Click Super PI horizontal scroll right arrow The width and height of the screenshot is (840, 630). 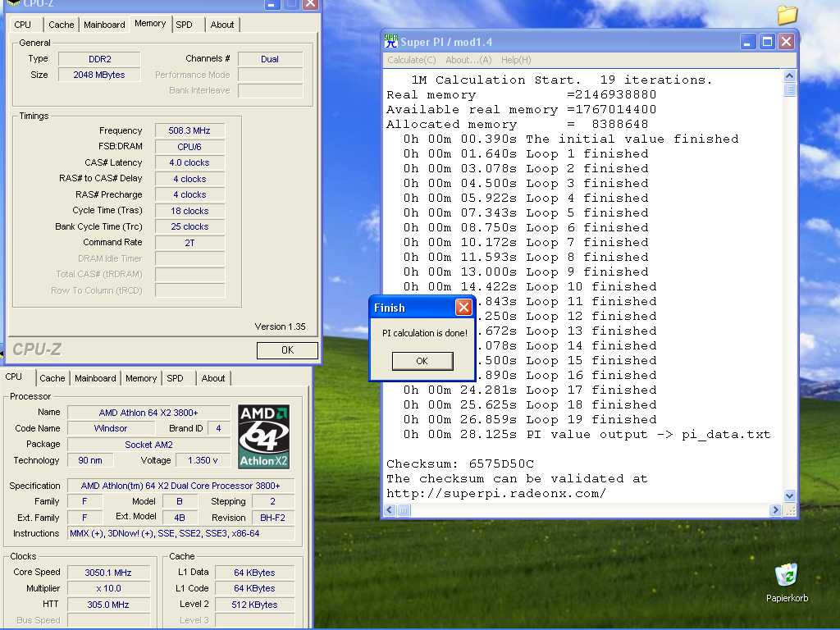tap(774, 510)
